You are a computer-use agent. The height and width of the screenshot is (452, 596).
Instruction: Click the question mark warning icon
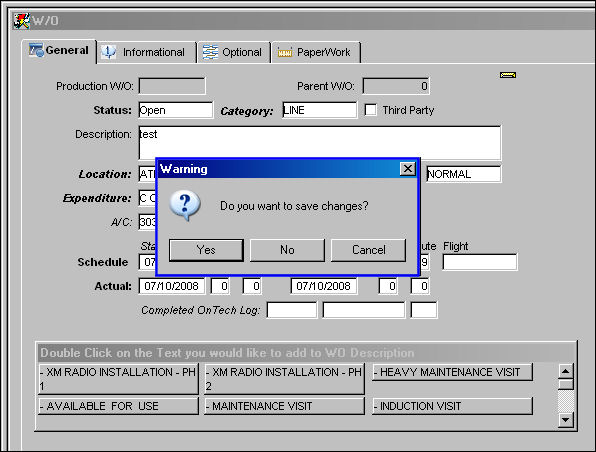tap(185, 205)
